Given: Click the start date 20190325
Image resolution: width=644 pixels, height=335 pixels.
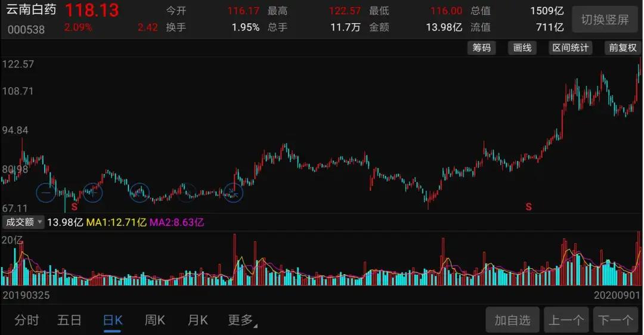Looking at the screenshot, I should coord(26,295).
